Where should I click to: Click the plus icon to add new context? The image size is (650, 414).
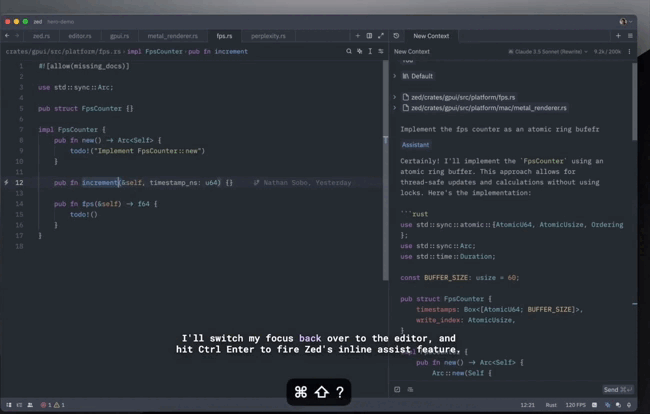pyautogui.click(x=617, y=35)
